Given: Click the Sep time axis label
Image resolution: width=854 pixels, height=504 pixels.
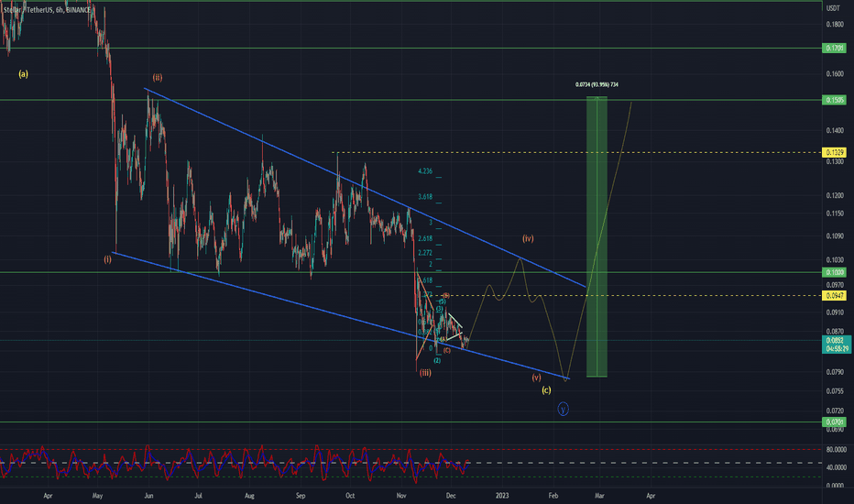Looking at the screenshot, I should click(301, 496).
